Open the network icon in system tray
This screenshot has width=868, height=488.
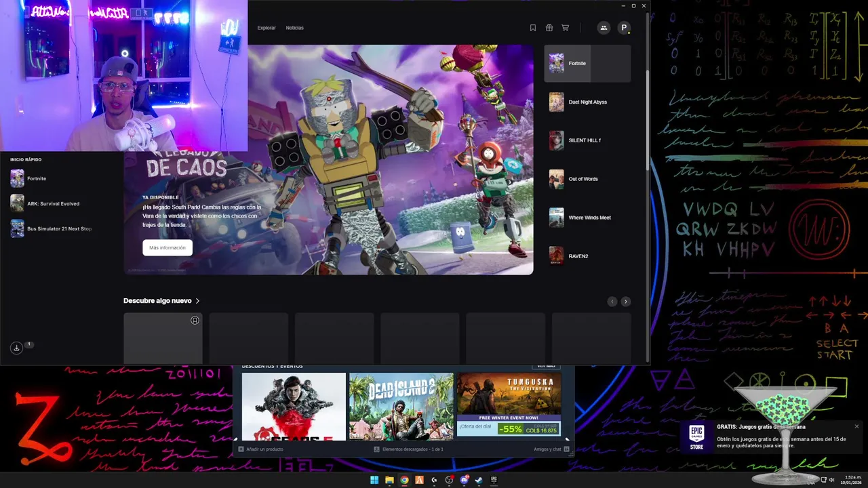pyautogui.click(x=824, y=480)
